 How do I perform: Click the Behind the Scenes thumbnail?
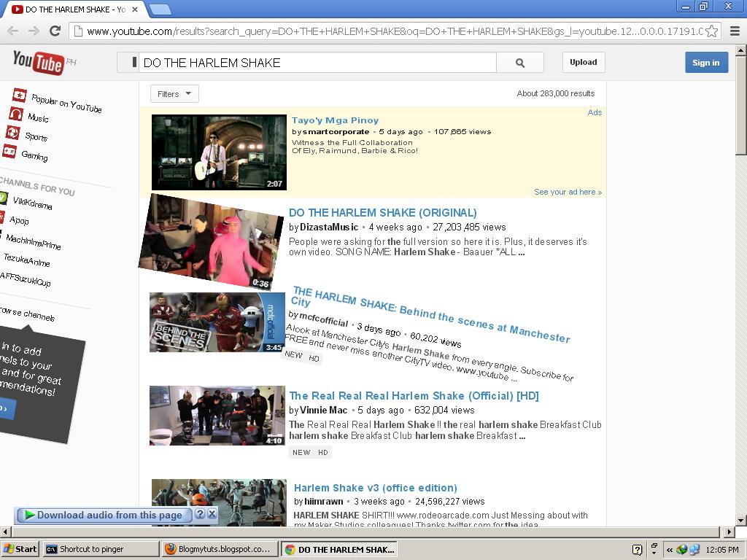(217, 322)
